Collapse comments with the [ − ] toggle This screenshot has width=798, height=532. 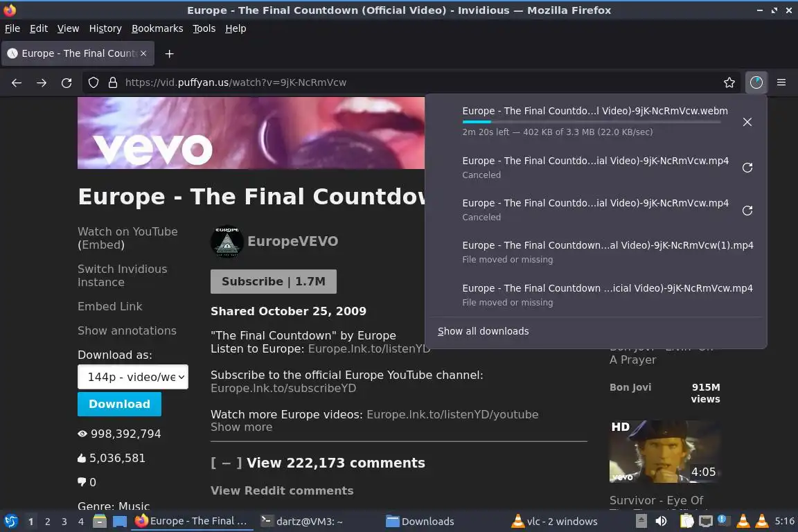pos(225,463)
